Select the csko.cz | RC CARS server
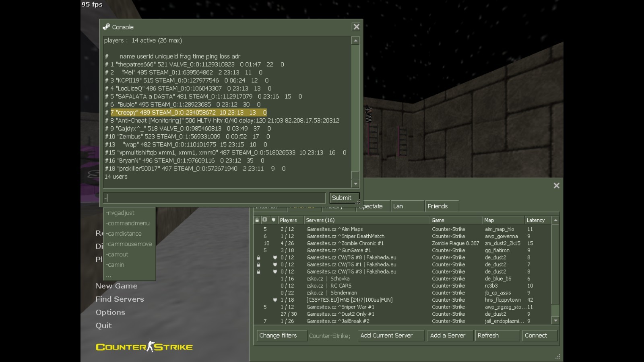The image size is (644, 362). (402, 286)
